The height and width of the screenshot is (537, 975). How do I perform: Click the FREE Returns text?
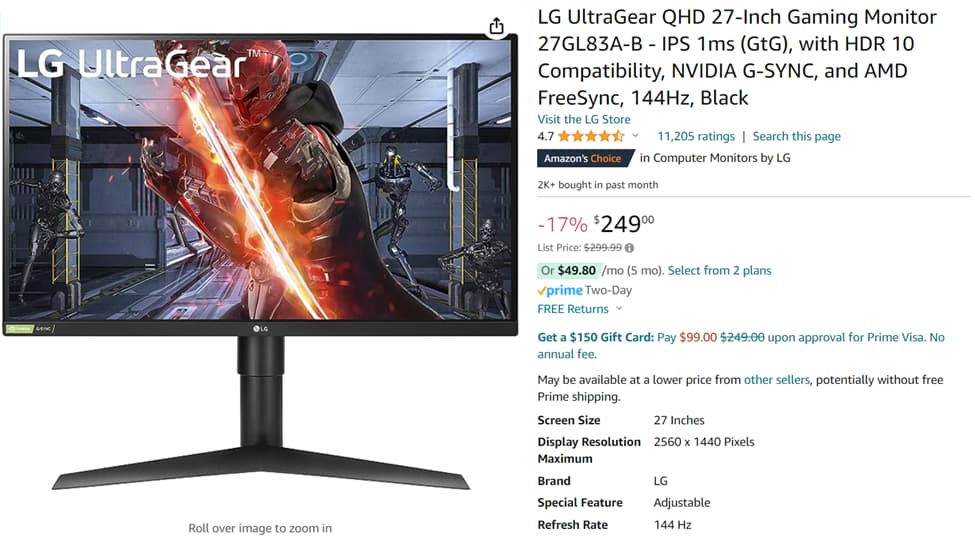click(573, 309)
